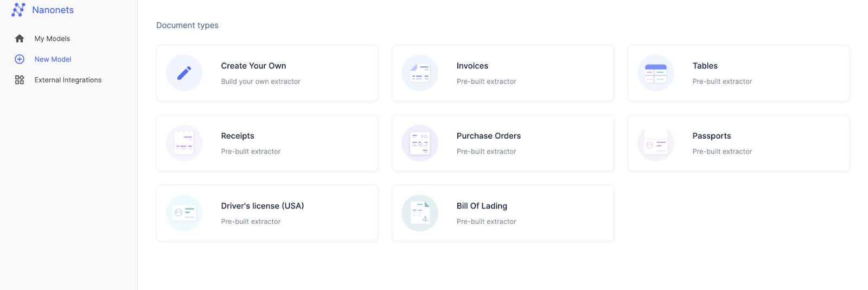The width and height of the screenshot is (868, 290).
Task: Pick the Passports card title
Action: pos(711,136)
